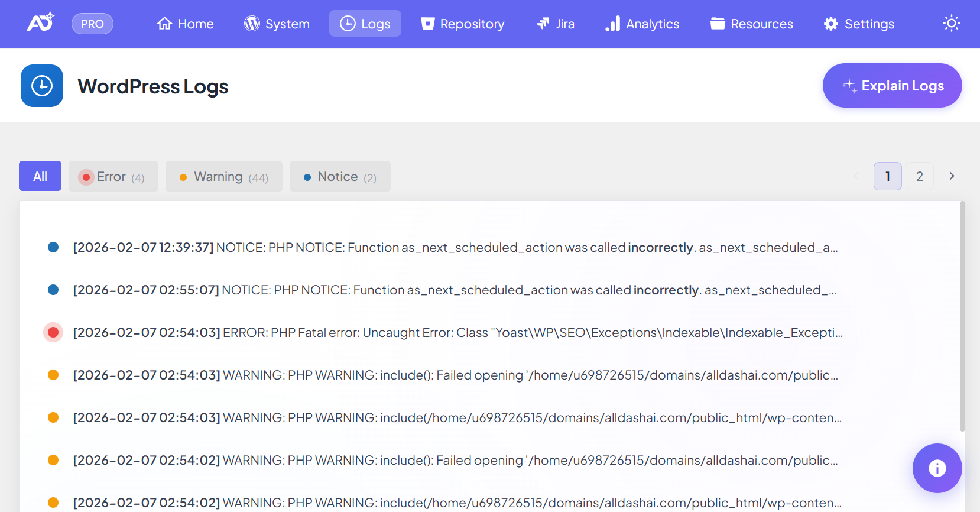The image size is (980, 512).
Task: Open Settings with gear icon
Action: [x=859, y=24]
